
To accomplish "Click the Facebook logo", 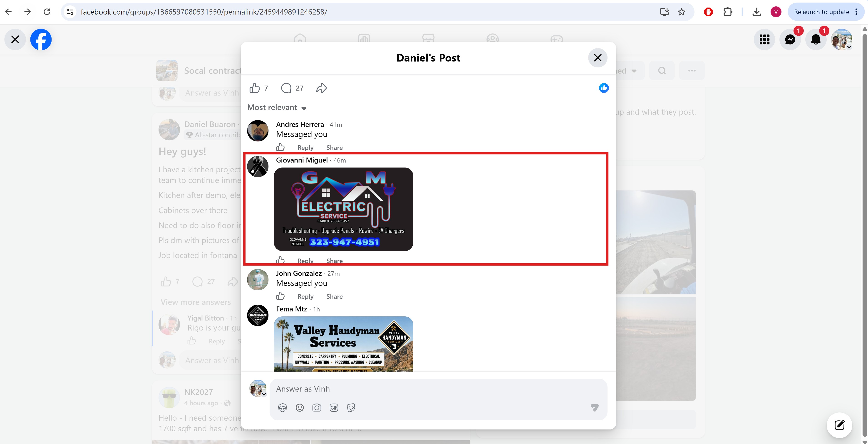I will click(41, 39).
